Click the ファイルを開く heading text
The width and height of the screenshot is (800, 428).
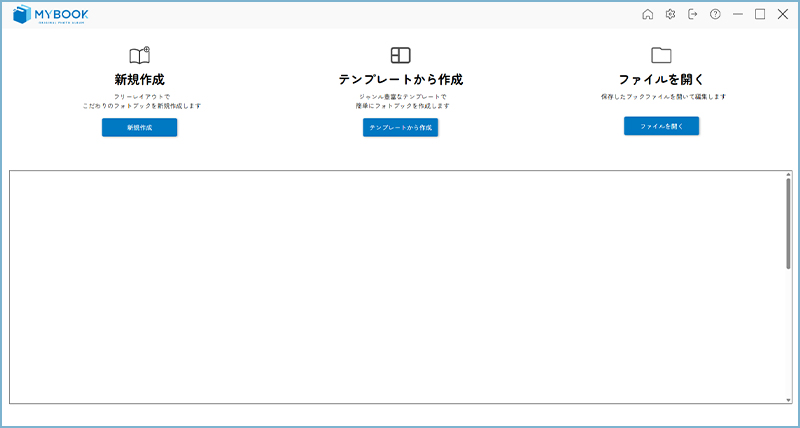661,80
